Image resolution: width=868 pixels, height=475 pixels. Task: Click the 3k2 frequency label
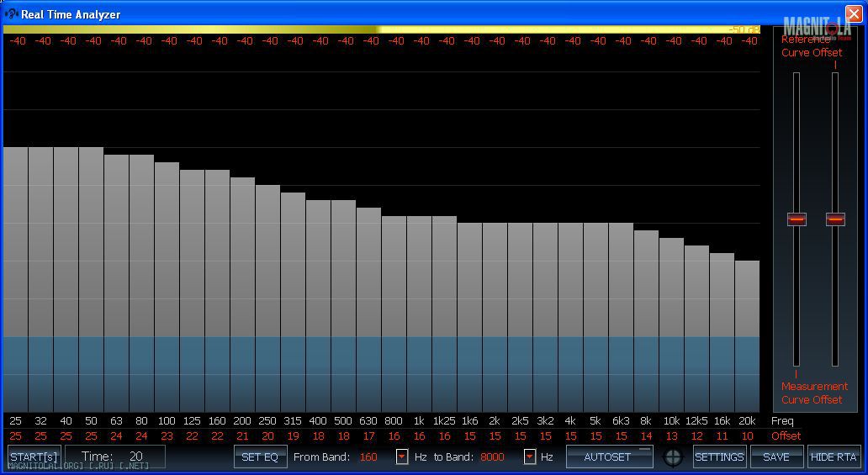pyautogui.click(x=545, y=420)
